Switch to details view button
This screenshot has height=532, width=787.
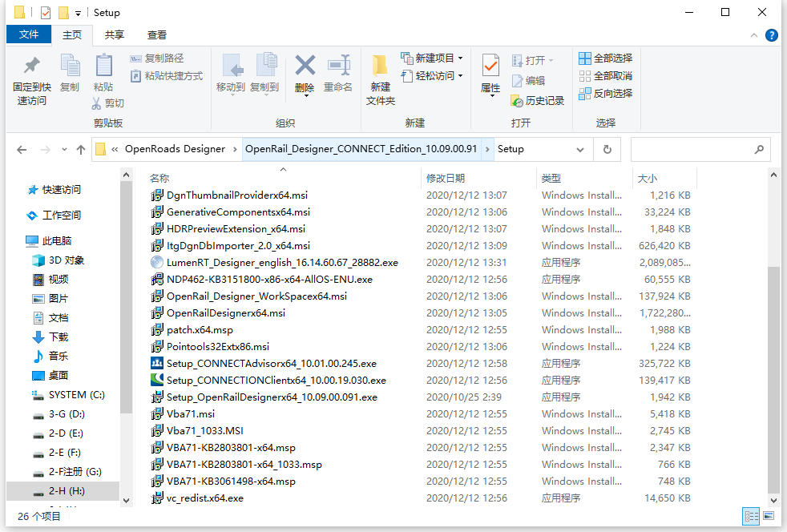click(752, 516)
